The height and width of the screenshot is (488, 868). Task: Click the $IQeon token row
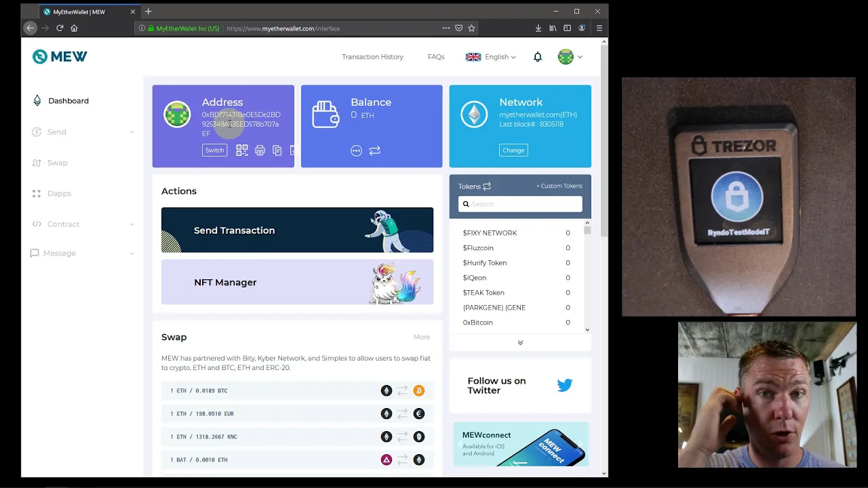516,277
